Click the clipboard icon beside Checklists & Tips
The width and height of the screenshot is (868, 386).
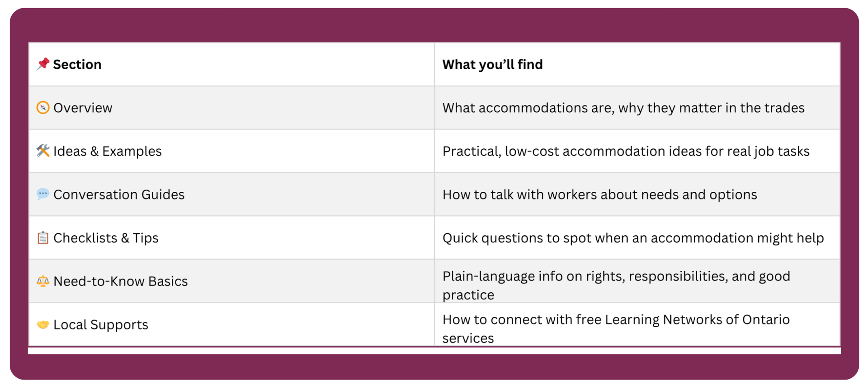[x=43, y=238]
